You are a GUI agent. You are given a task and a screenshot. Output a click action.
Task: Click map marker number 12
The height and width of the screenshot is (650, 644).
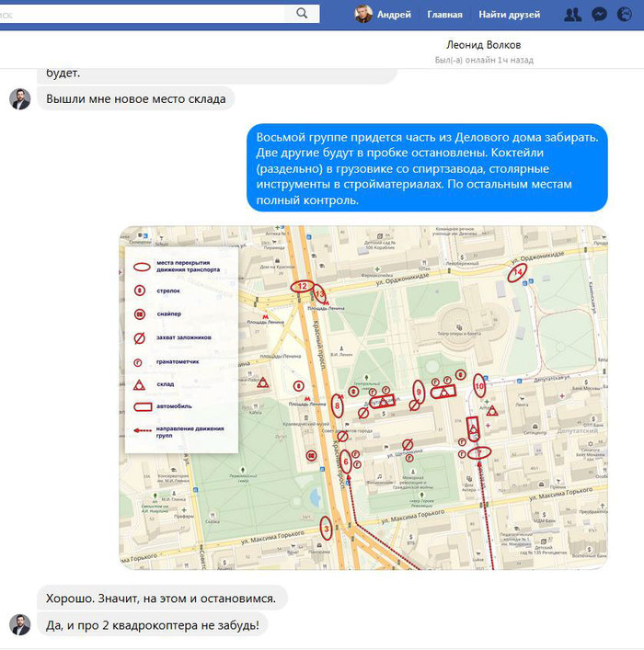302,286
